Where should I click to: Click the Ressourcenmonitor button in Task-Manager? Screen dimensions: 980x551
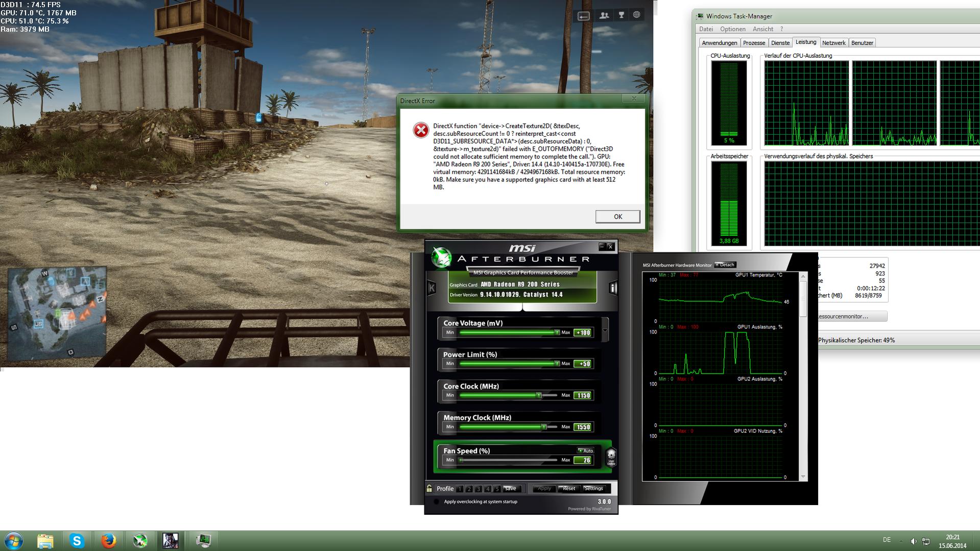click(852, 317)
